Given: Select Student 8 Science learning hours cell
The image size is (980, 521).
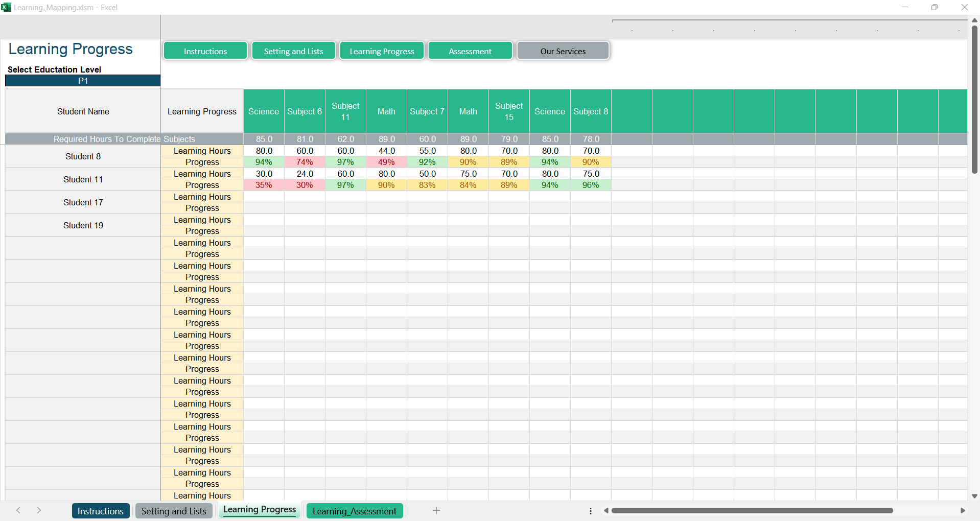Looking at the screenshot, I should click(x=264, y=151).
